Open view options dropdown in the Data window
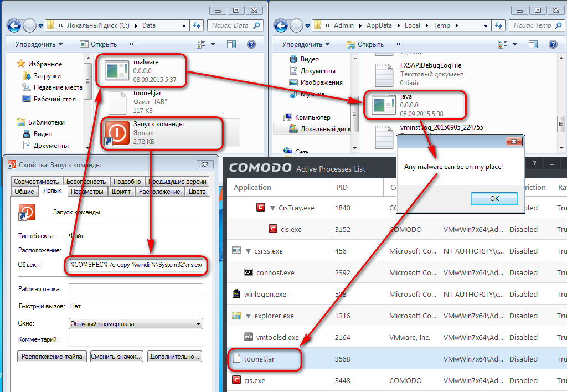The width and height of the screenshot is (567, 392). pyautogui.click(x=213, y=44)
